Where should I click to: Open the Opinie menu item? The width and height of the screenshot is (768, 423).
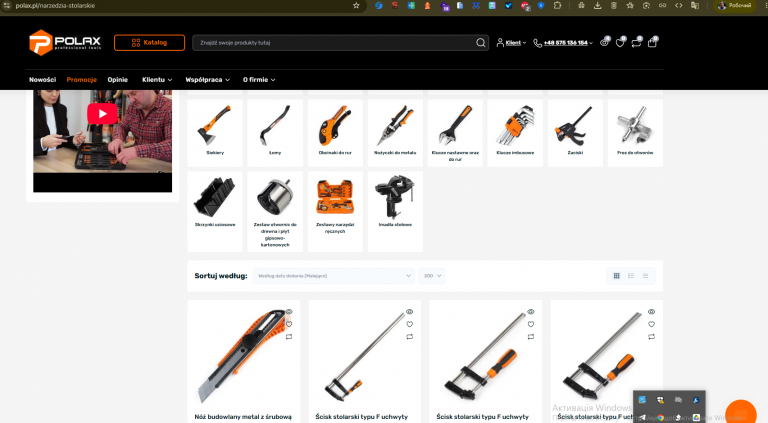tap(118, 79)
